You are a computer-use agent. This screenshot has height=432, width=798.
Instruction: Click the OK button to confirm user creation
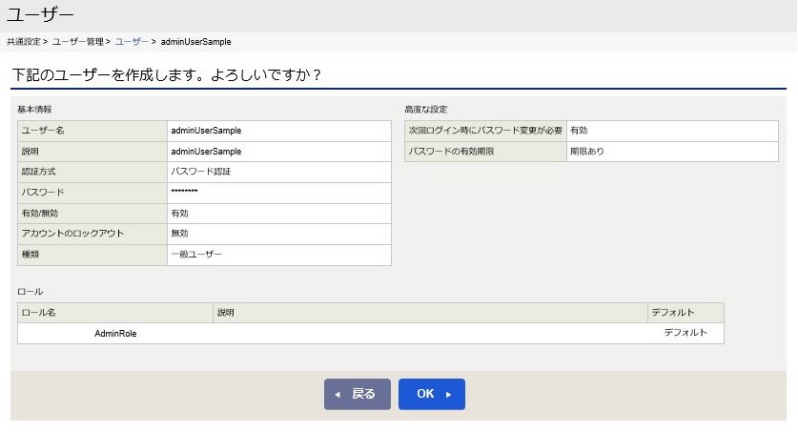[x=432, y=394]
